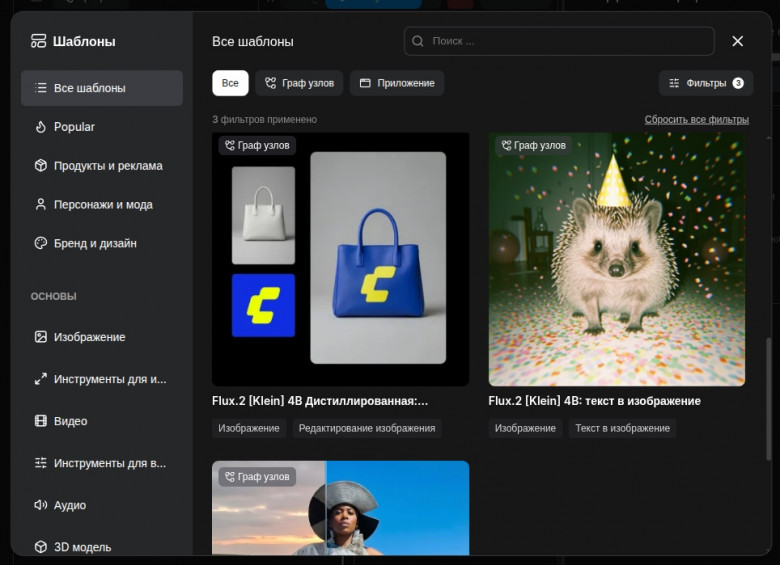Screen dimensions: 780x565
Task: Click the sliders icon in Фильтры button
Action: click(674, 83)
